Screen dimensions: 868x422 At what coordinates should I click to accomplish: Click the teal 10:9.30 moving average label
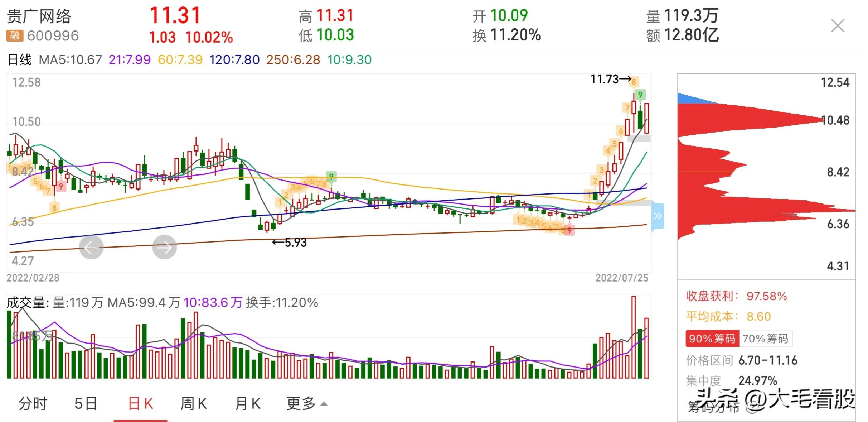pyautogui.click(x=349, y=59)
